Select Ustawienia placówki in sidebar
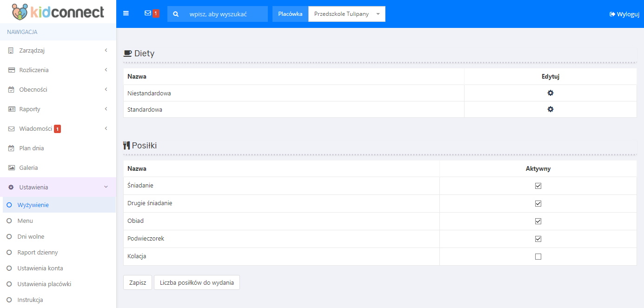The image size is (644, 308). tap(44, 284)
